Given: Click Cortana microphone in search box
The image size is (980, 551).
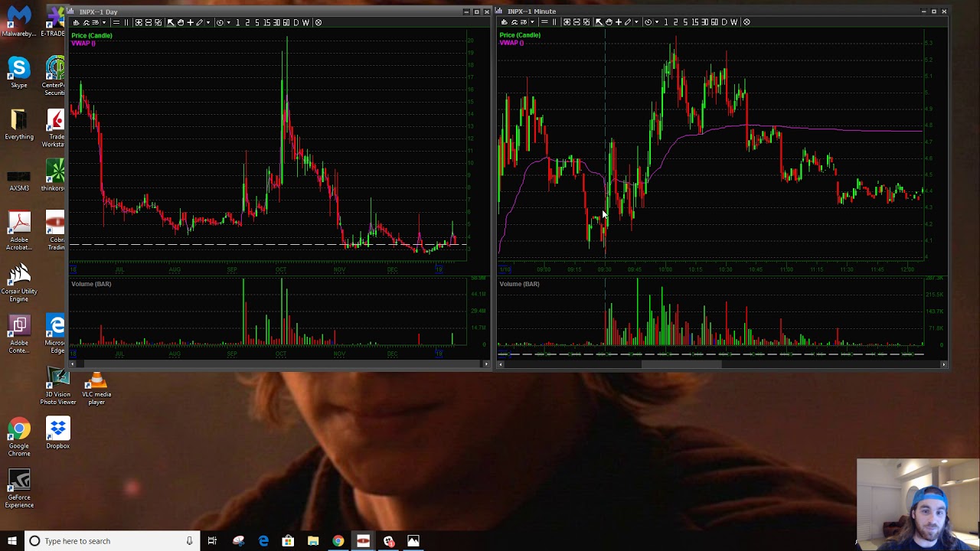Looking at the screenshot, I should tap(189, 541).
